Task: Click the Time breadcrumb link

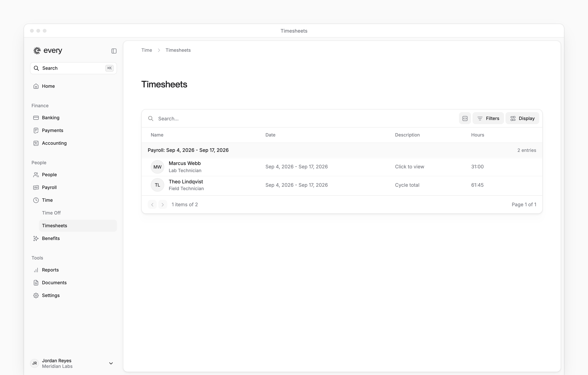Action: click(146, 50)
